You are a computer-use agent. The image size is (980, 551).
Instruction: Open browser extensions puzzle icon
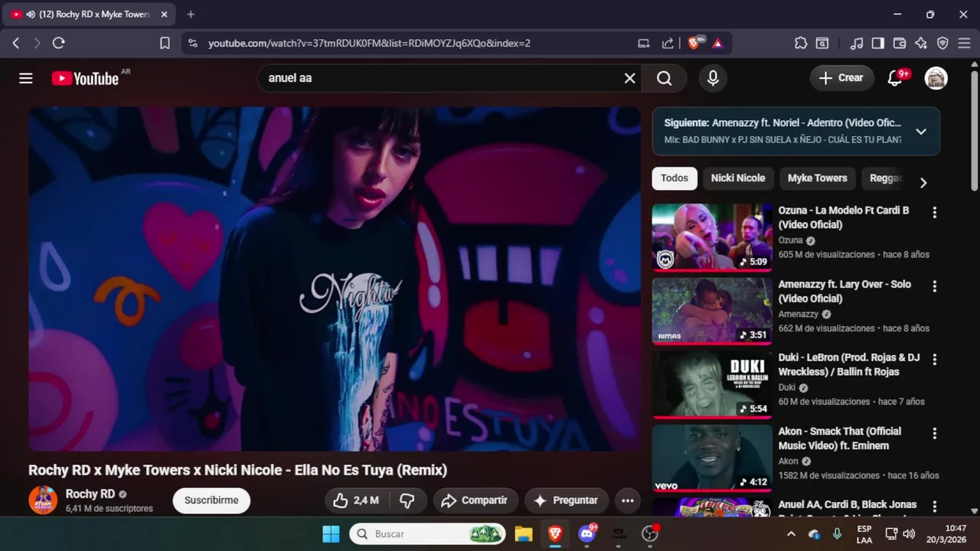point(801,44)
